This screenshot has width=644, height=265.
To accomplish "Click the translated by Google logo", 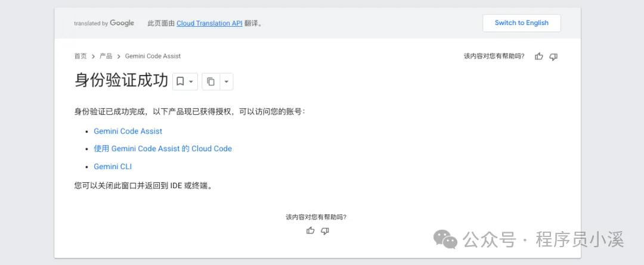I will [x=104, y=23].
